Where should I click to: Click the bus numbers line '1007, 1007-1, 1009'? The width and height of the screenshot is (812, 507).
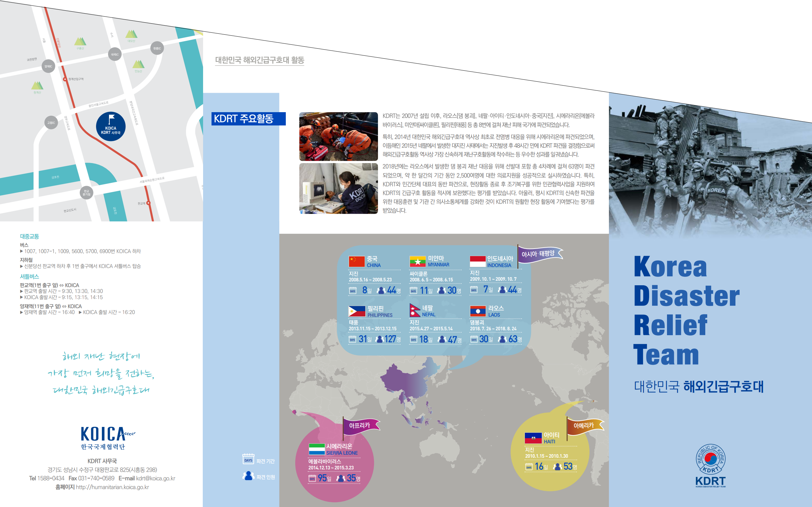point(80,251)
